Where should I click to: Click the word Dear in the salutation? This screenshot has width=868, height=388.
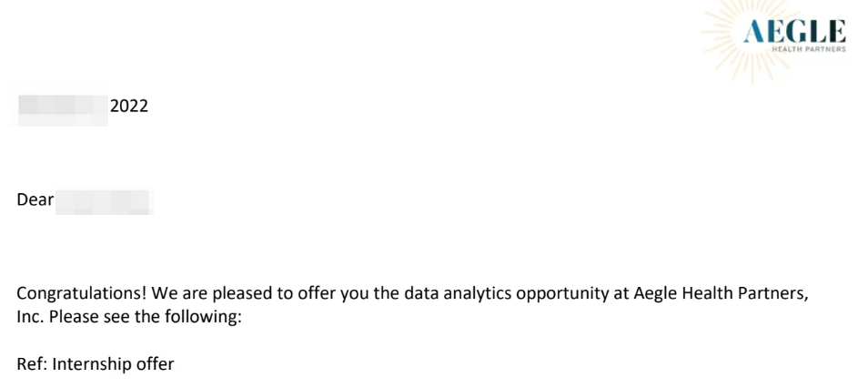coord(35,199)
